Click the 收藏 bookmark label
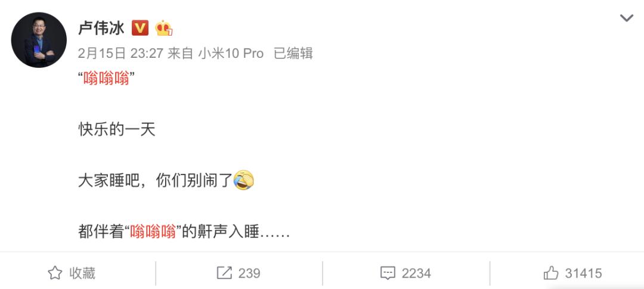The image size is (644, 289). tap(82, 273)
